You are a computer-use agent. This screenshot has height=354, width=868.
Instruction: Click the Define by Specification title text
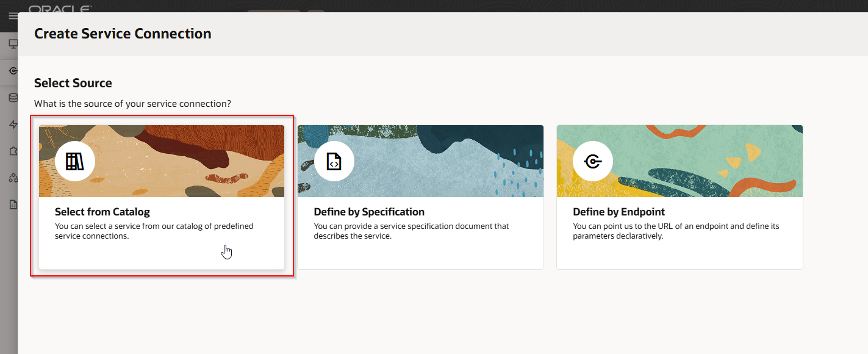pyautogui.click(x=368, y=211)
